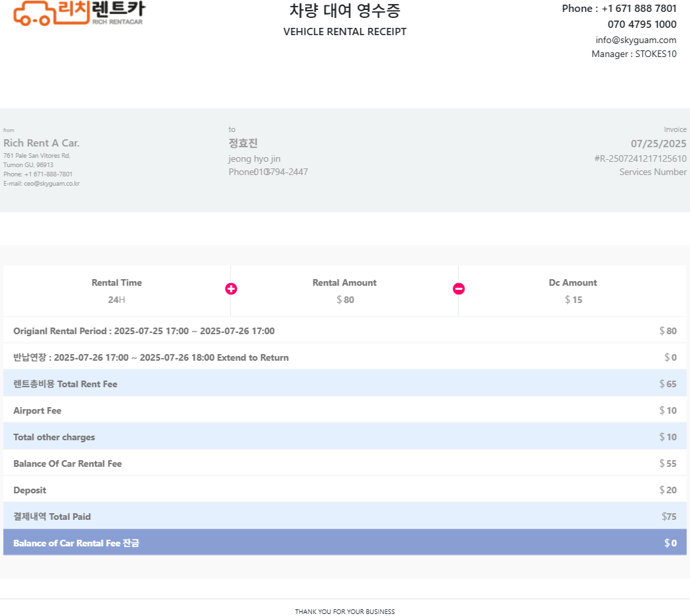
Task: Select the VEHICLE RENTAL RECEIPT heading
Action: click(x=345, y=32)
